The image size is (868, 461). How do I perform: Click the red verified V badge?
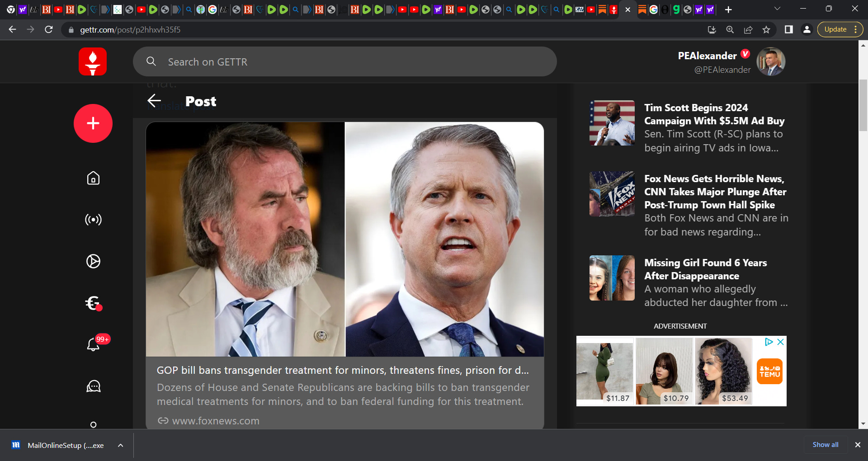point(745,54)
